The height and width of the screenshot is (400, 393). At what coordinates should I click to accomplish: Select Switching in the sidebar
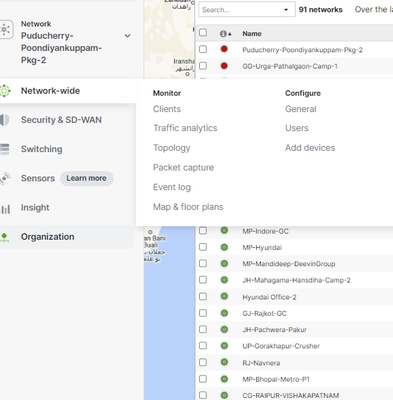click(x=42, y=149)
